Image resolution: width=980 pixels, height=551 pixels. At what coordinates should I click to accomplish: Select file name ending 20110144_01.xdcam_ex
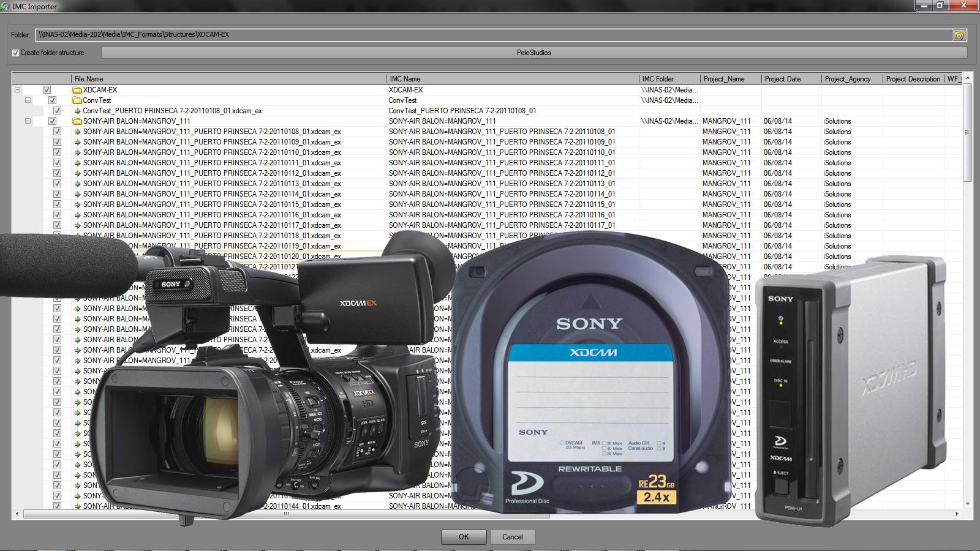click(x=212, y=506)
